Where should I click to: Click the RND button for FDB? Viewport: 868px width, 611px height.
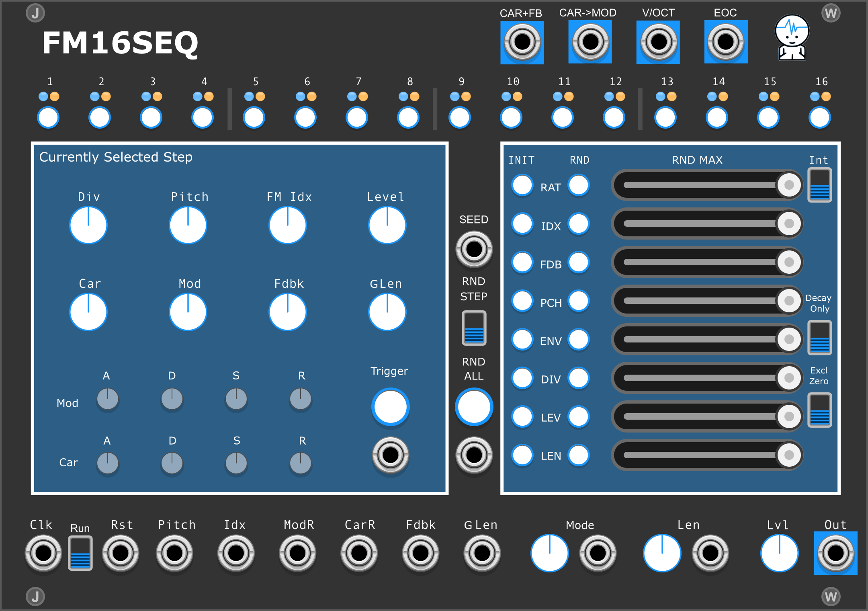(x=579, y=262)
